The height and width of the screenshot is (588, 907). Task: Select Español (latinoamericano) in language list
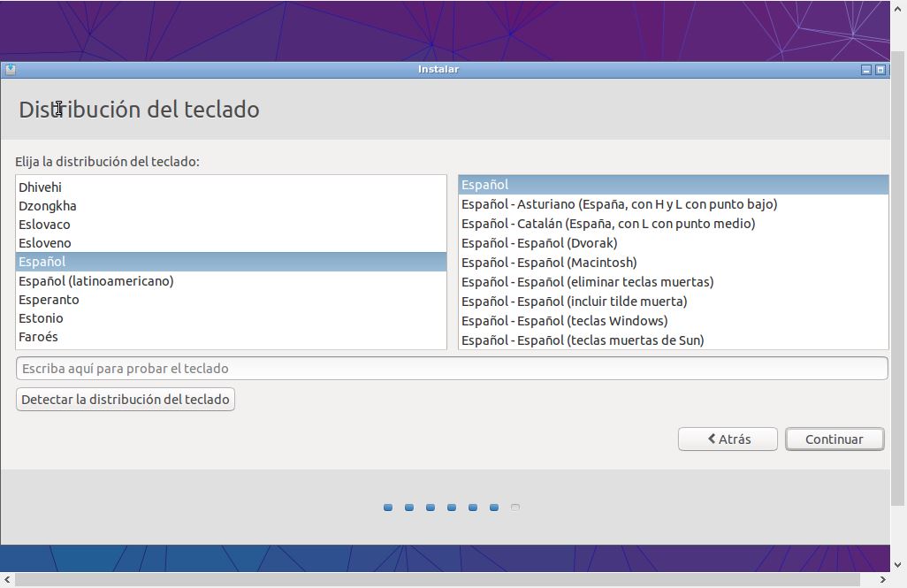95,281
